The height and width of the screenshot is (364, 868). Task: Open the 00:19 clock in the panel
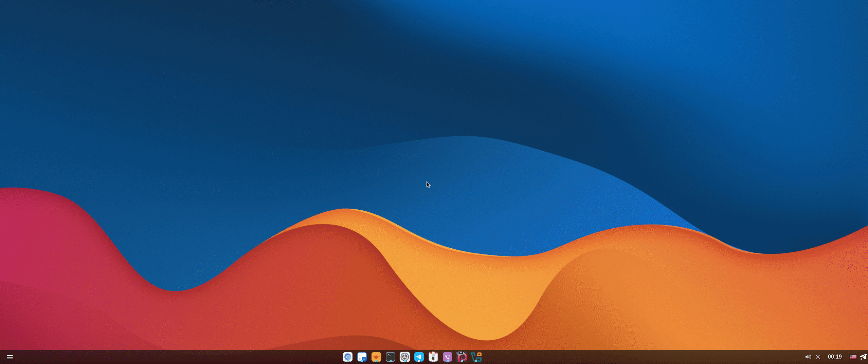[x=834, y=357]
